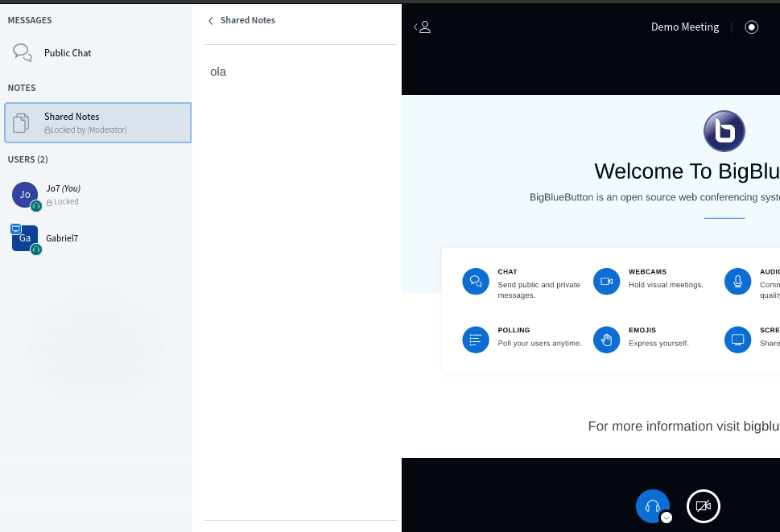Image resolution: width=780 pixels, height=532 pixels.
Task: Click the Shared Notes panel title
Action: pos(248,20)
